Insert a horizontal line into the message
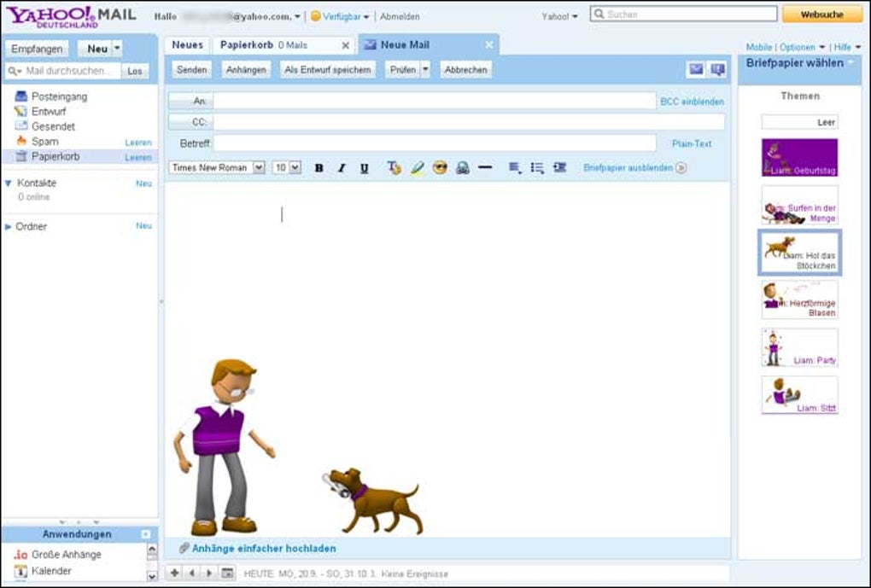 pyautogui.click(x=483, y=169)
